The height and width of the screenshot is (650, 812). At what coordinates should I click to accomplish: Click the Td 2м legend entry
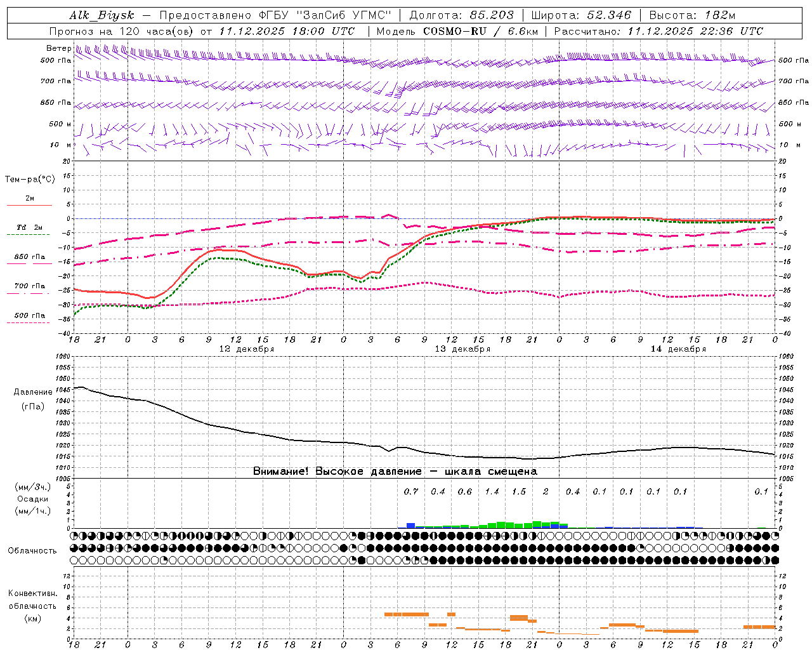coord(29,227)
